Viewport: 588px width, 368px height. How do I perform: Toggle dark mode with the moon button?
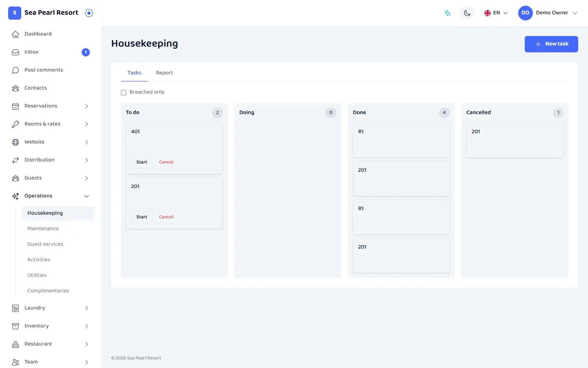click(467, 13)
